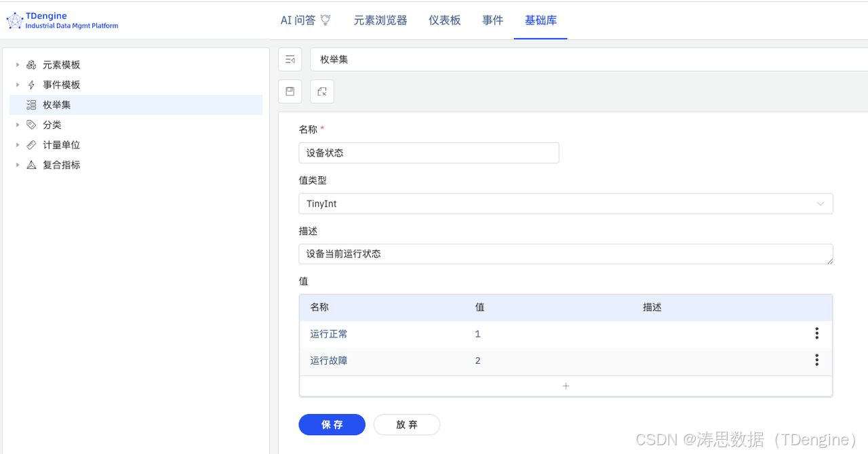Click the discard changes toolbar icon

coord(322,91)
